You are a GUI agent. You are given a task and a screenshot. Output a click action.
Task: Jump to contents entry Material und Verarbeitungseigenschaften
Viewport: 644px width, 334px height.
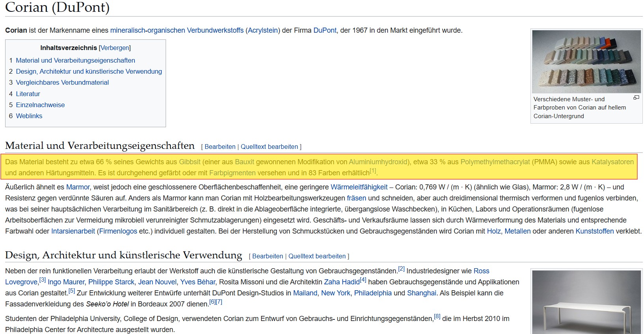(75, 60)
